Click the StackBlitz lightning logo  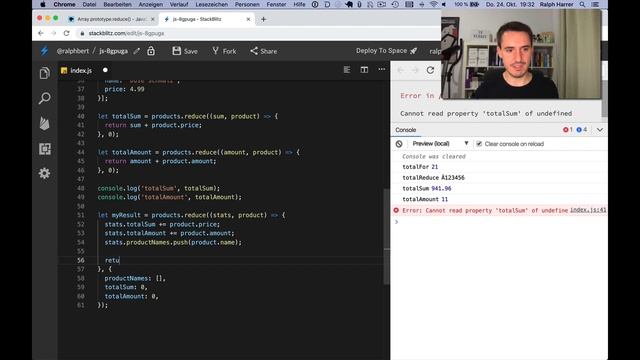(44, 51)
